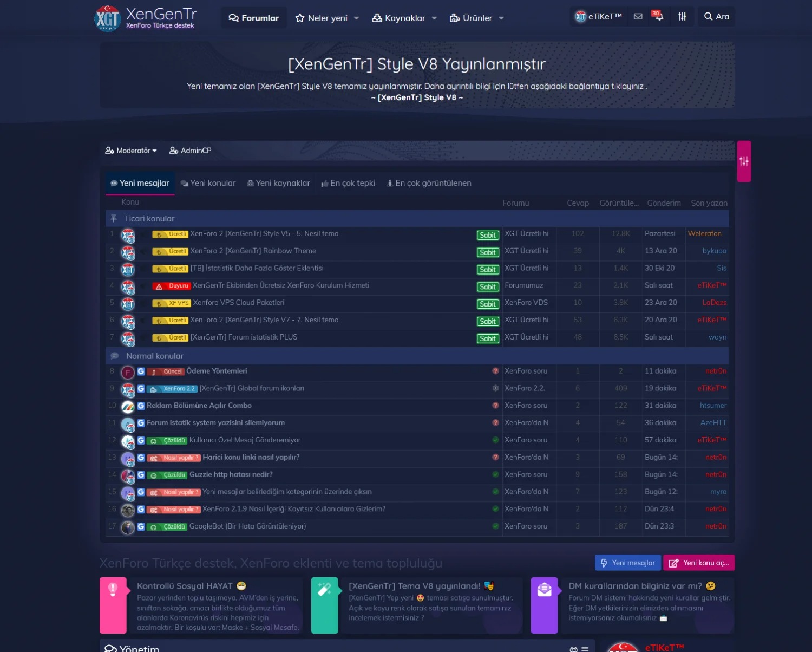
Task: Open Ürünler section
Action: click(x=471, y=18)
